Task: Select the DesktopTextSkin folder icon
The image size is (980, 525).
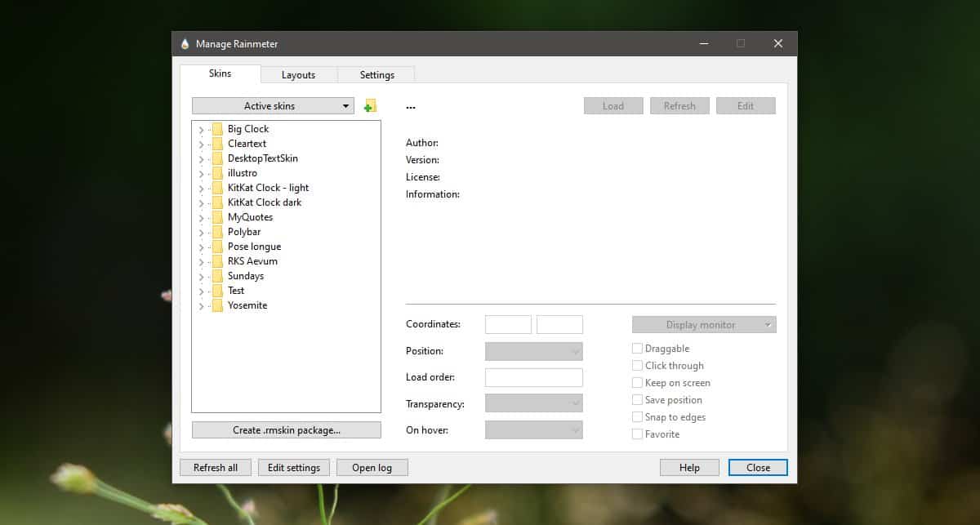Action: coord(217,158)
